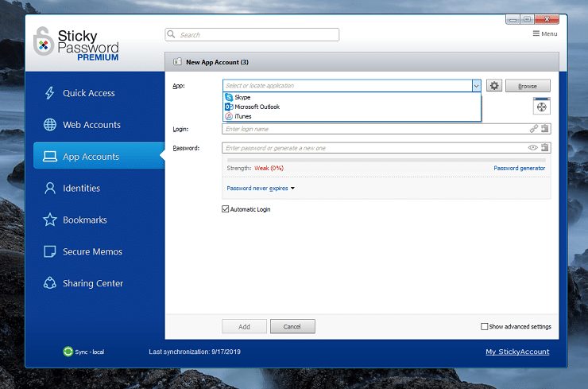Click the clipboard icon in the Password field
The width and height of the screenshot is (588, 389).
pyautogui.click(x=545, y=148)
